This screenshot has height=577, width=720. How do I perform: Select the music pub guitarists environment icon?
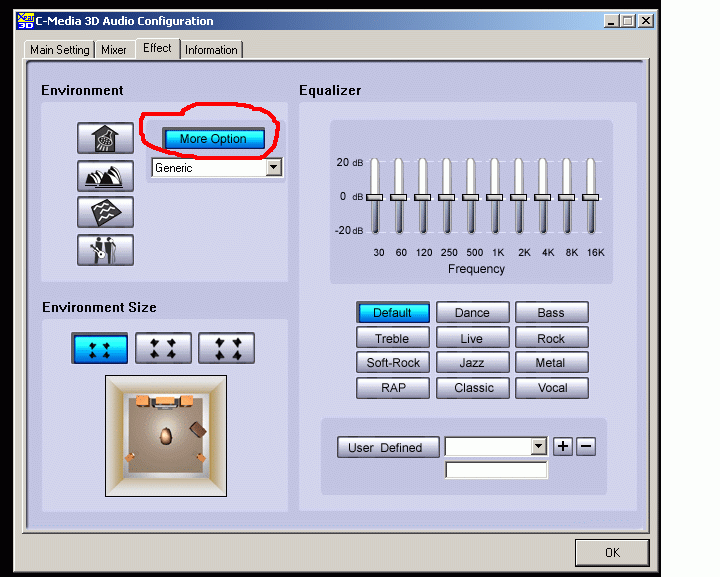click(x=105, y=250)
